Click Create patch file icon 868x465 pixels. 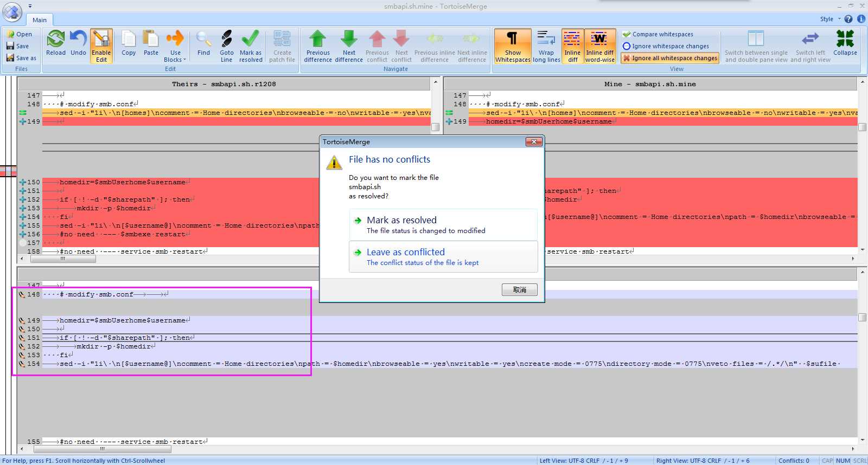[282, 46]
